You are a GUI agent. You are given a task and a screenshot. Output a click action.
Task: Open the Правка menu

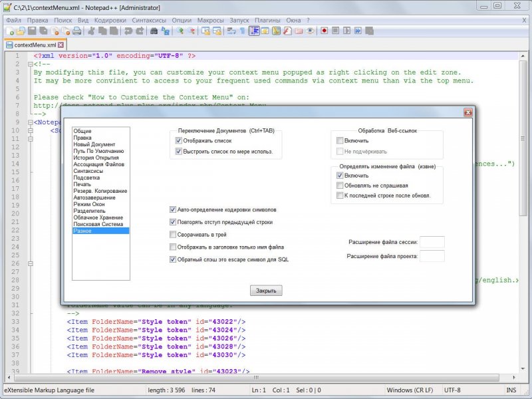37,21
